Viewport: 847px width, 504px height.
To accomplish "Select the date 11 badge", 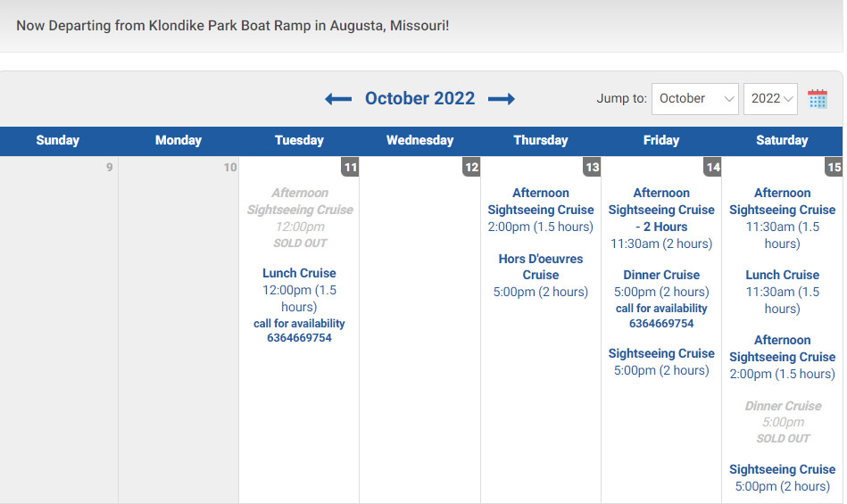I will tap(350, 167).
